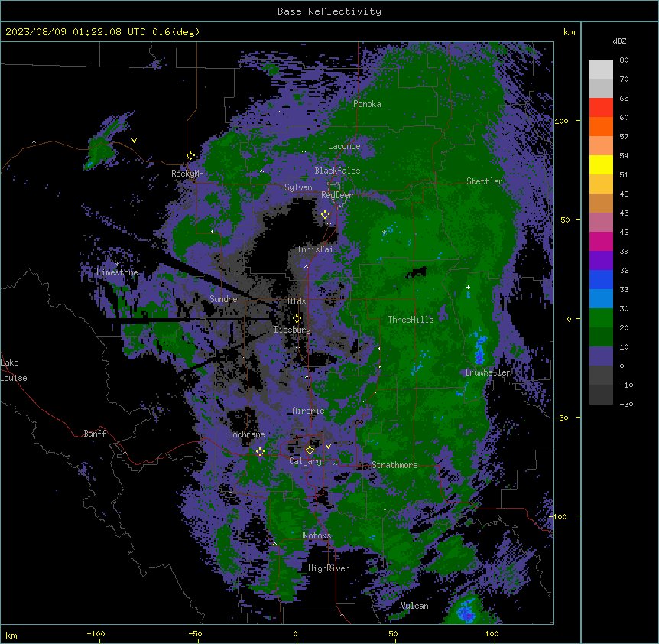Select the violet legend swatch between 39 and 36
Screen dimensions: 659x644
pos(601,260)
